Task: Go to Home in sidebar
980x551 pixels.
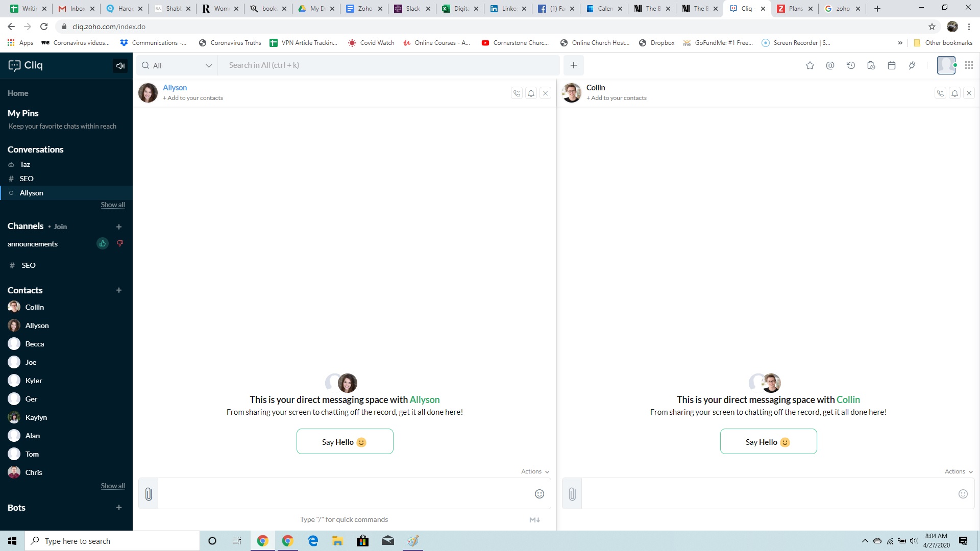Action: click(18, 93)
